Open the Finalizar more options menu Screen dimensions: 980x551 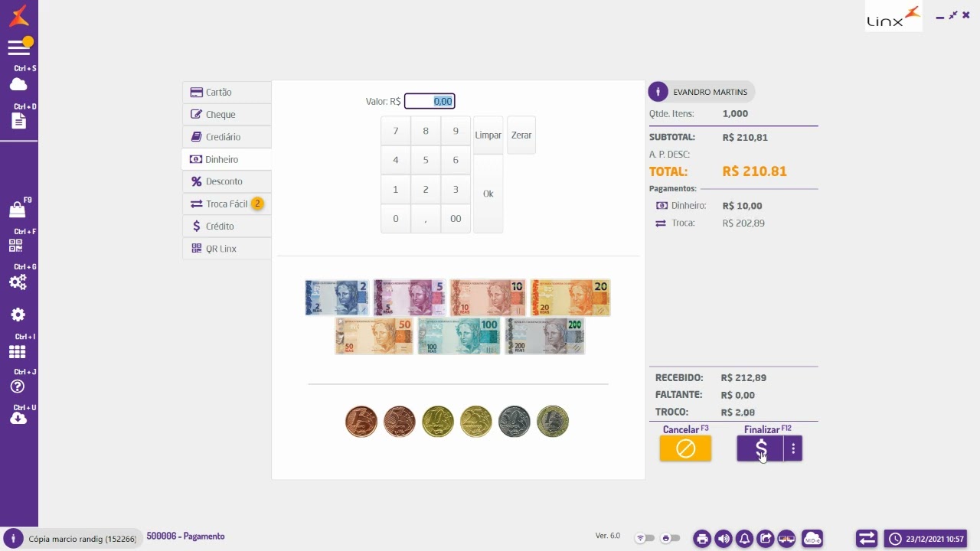click(x=793, y=448)
